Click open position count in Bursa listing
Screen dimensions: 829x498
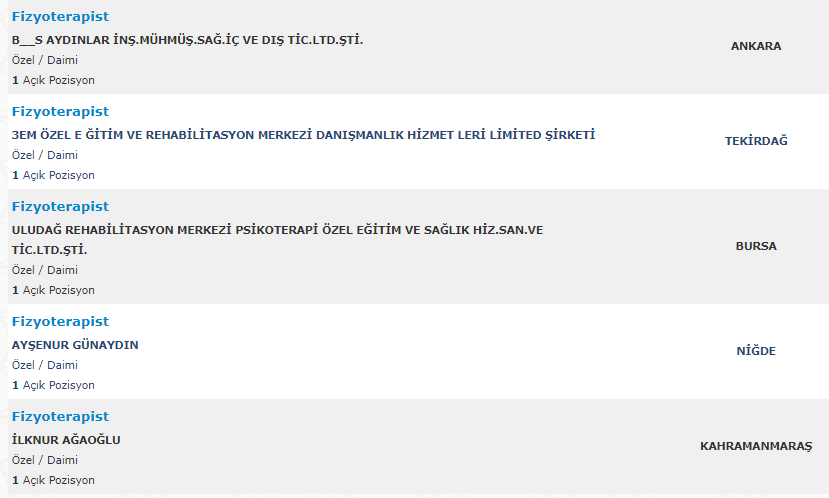pyautogui.click(x=53, y=290)
